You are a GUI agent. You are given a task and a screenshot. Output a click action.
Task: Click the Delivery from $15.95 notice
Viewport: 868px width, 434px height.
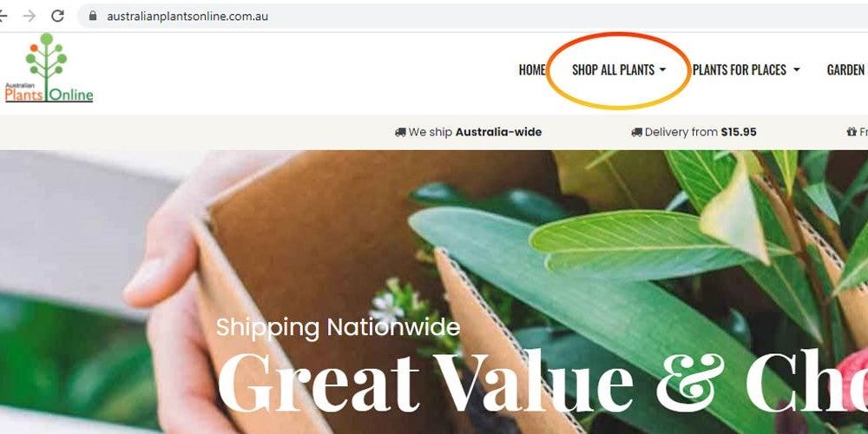[700, 132]
